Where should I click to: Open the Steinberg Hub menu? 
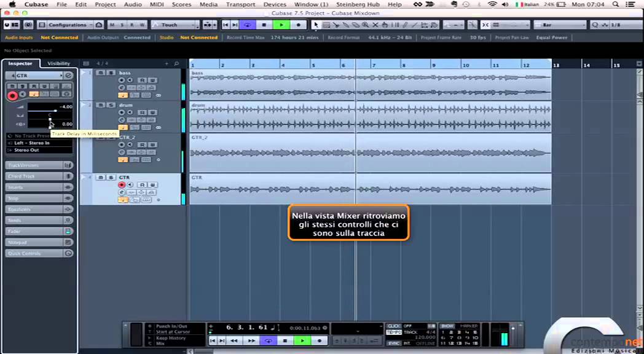click(x=356, y=4)
